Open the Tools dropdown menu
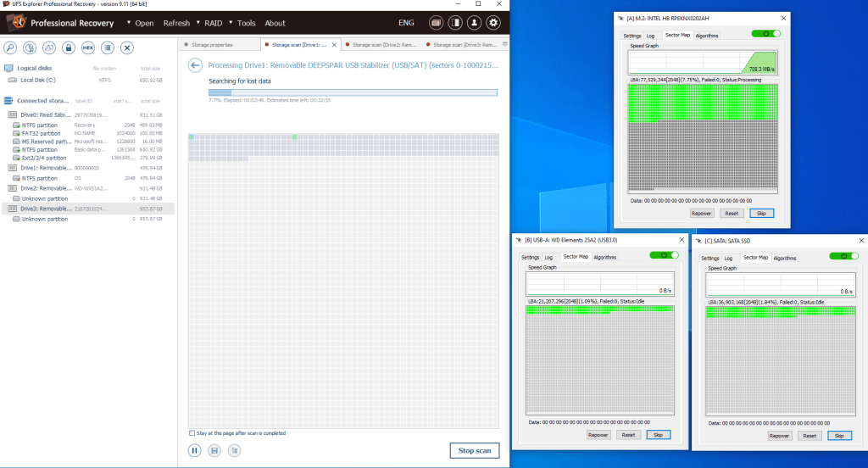The width and height of the screenshot is (868, 468). click(246, 23)
